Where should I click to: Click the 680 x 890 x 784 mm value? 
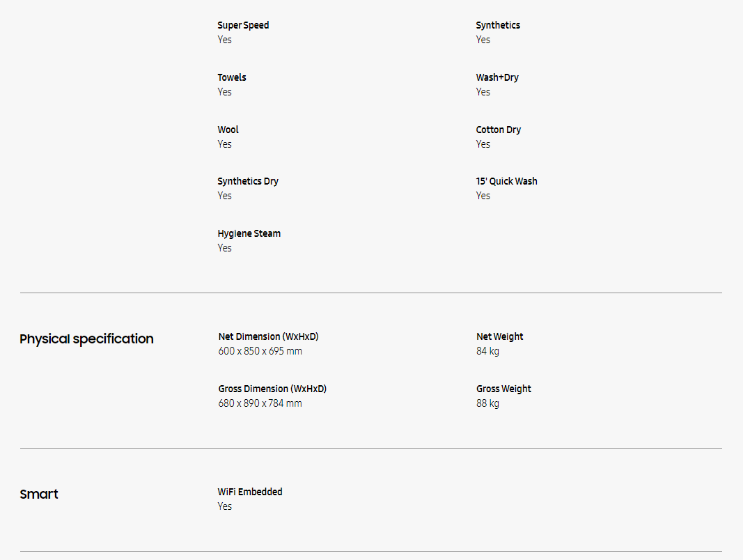pos(260,403)
